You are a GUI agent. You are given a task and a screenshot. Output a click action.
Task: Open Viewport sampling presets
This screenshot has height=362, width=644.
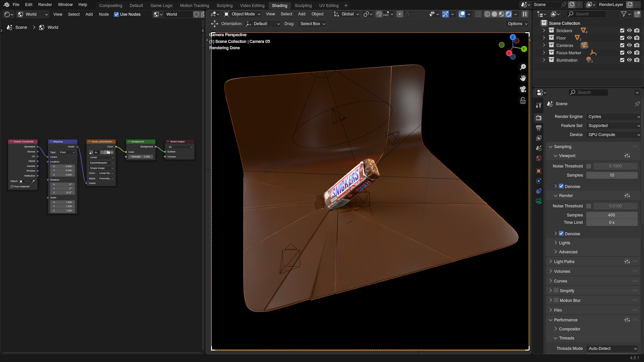click(627, 156)
